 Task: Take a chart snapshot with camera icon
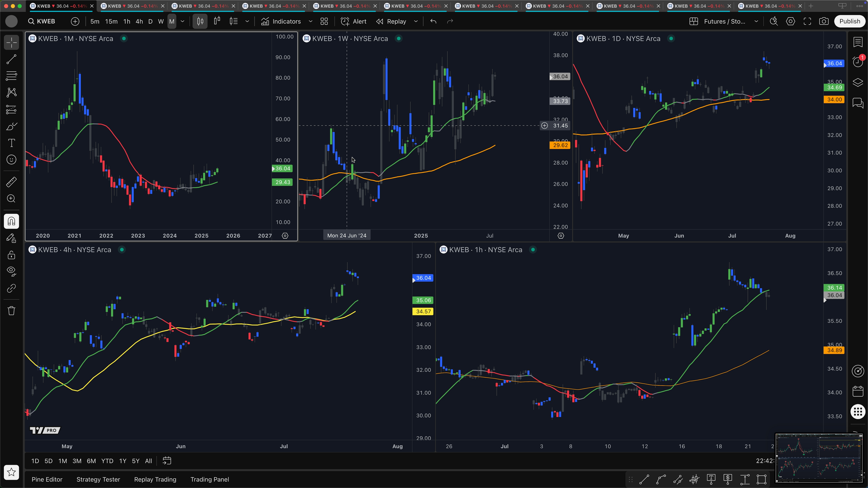(824, 21)
